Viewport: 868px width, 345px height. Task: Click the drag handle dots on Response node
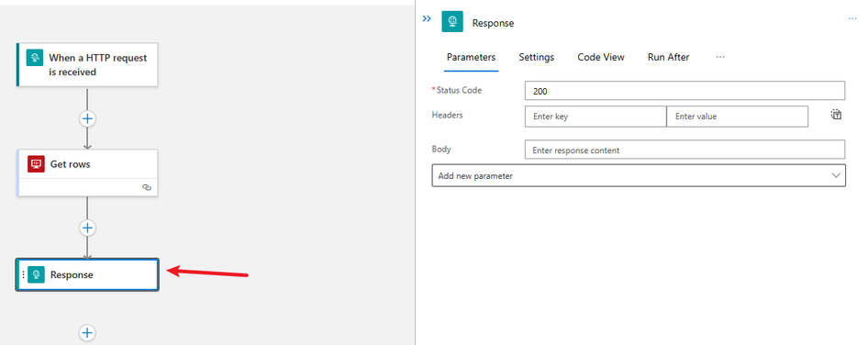[23, 274]
